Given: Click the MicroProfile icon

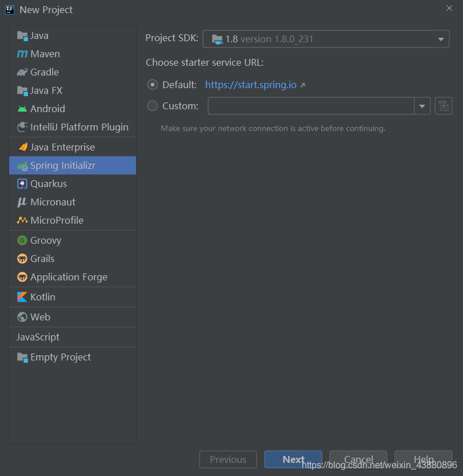Looking at the screenshot, I should (x=22, y=220).
